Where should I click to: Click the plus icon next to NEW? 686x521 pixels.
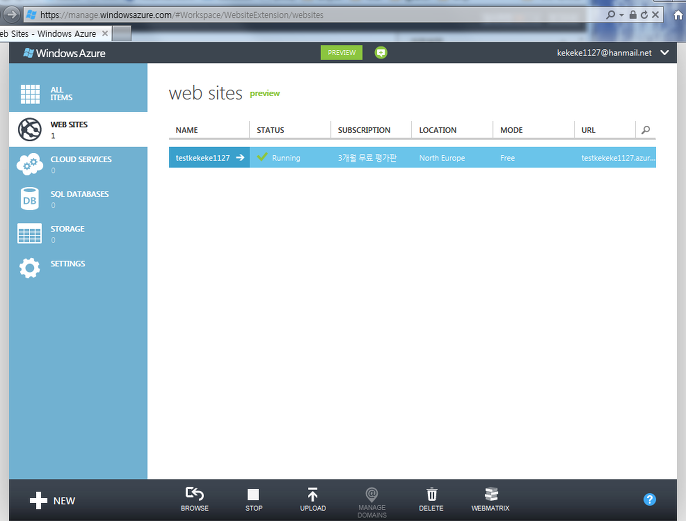point(38,500)
